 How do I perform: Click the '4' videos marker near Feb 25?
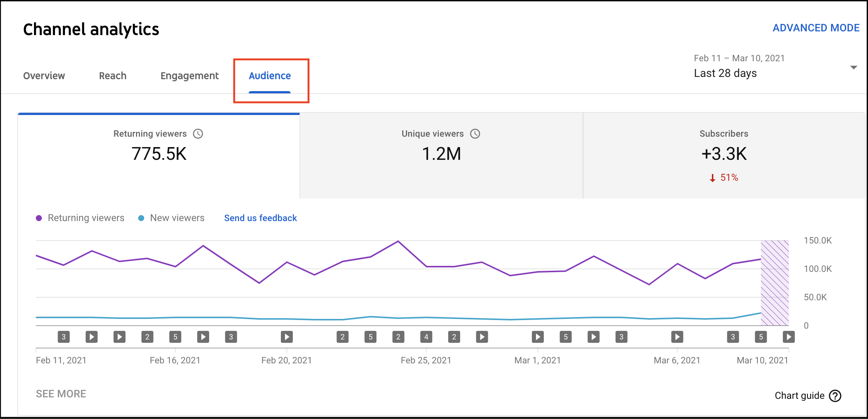[x=426, y=337]
